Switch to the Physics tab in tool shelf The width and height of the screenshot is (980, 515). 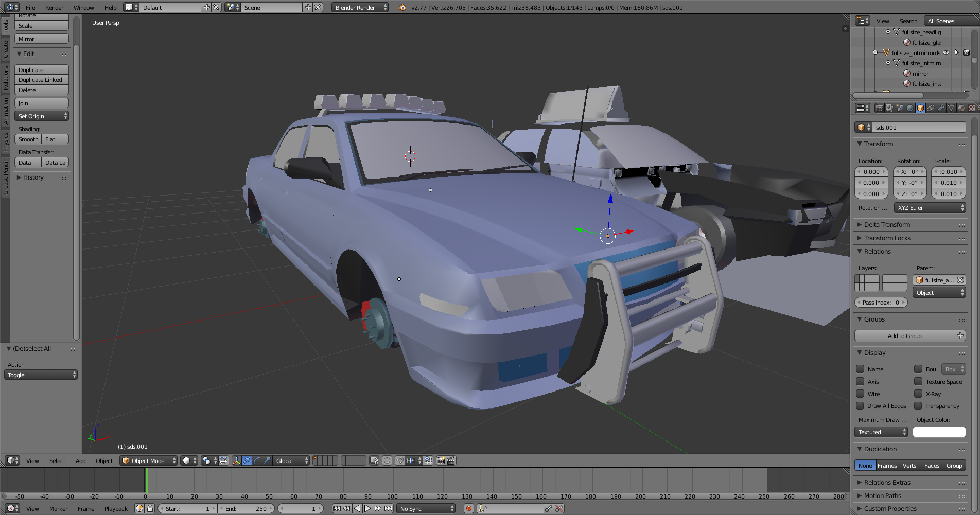pyautogui.click(x=5, y=141)
